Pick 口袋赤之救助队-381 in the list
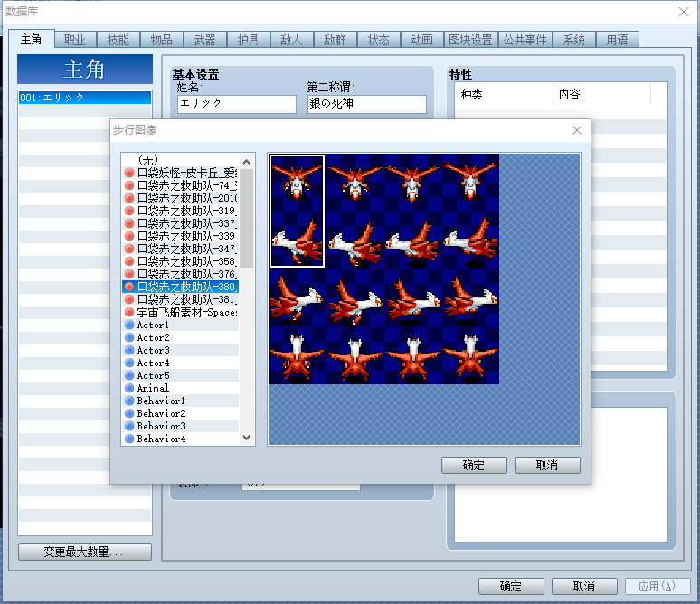The width and height of the screenshot is (700, 604). (180, 299)
